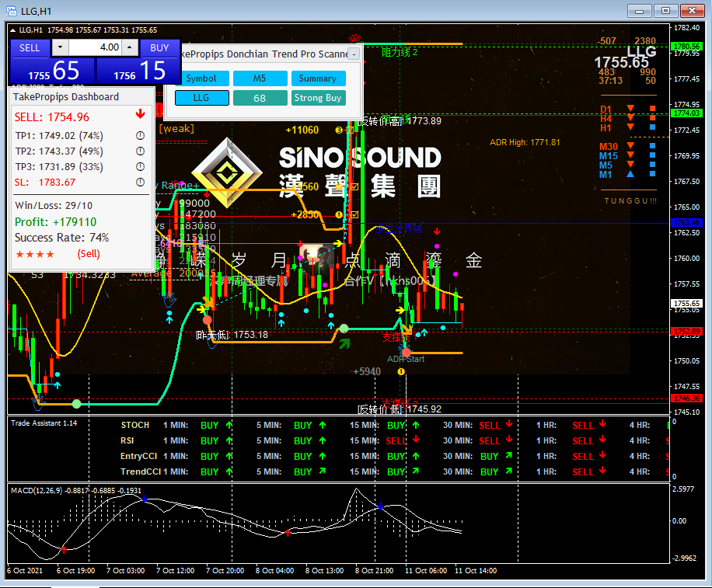The height and width of the screenshot is (588, 712).
Task: Click STOCH 30 MIN SELL down arrow
Action: coord(509,424)
